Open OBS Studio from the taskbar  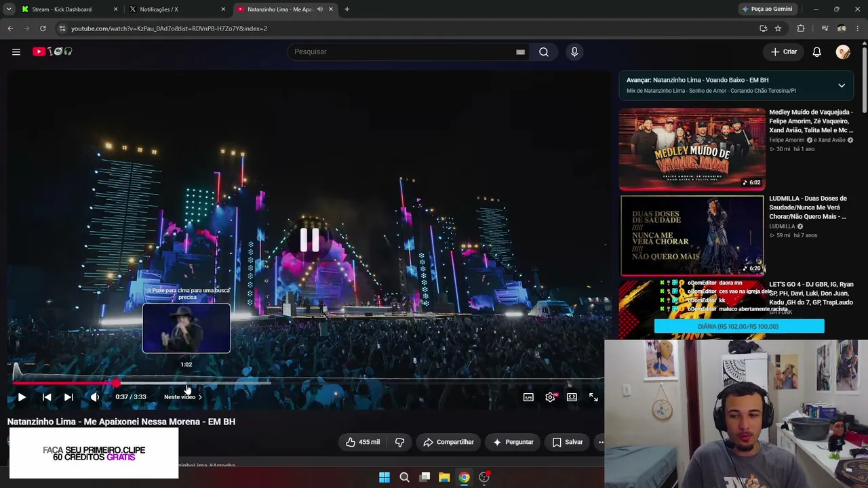point(484,477)
